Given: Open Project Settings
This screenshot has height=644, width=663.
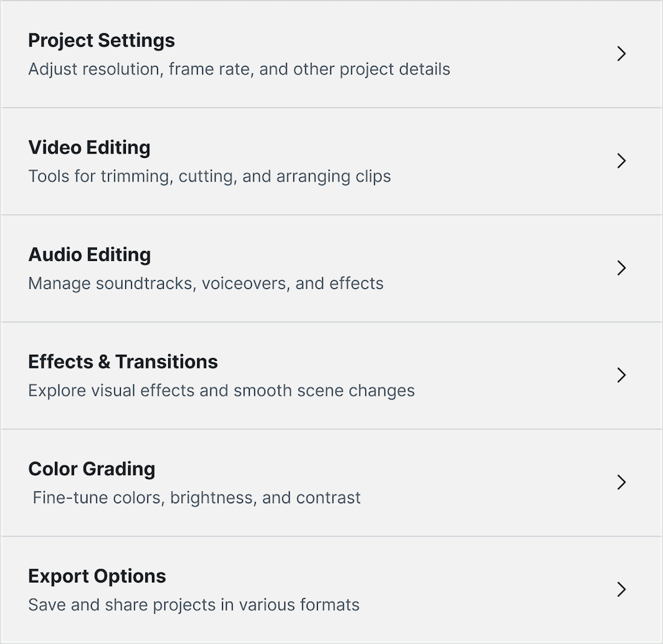Looking at the screenshot, I should point(331,53).
